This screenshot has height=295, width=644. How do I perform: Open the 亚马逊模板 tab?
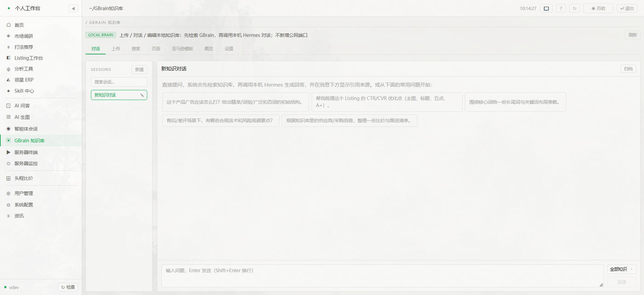point(183,49)
